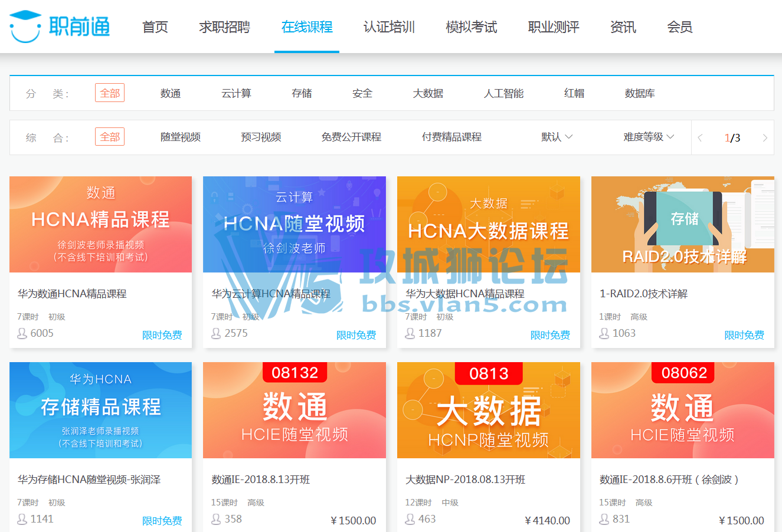Click 限时免费 on 华为大数据HCNA card

550,335
